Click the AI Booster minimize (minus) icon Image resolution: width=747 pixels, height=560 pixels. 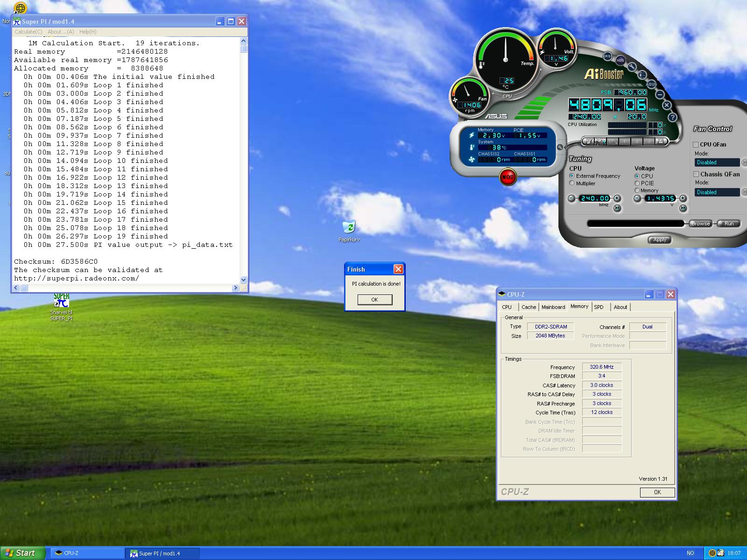click(660, 95)
